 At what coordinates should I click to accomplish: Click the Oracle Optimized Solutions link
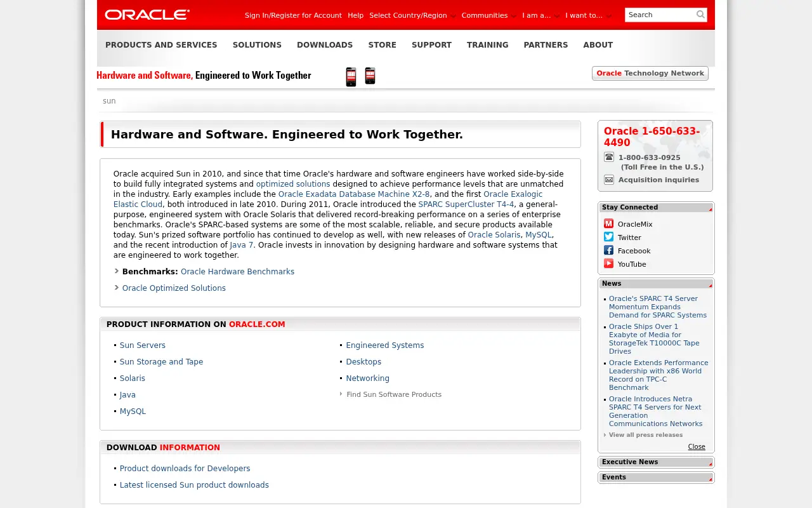pos(174,288)
